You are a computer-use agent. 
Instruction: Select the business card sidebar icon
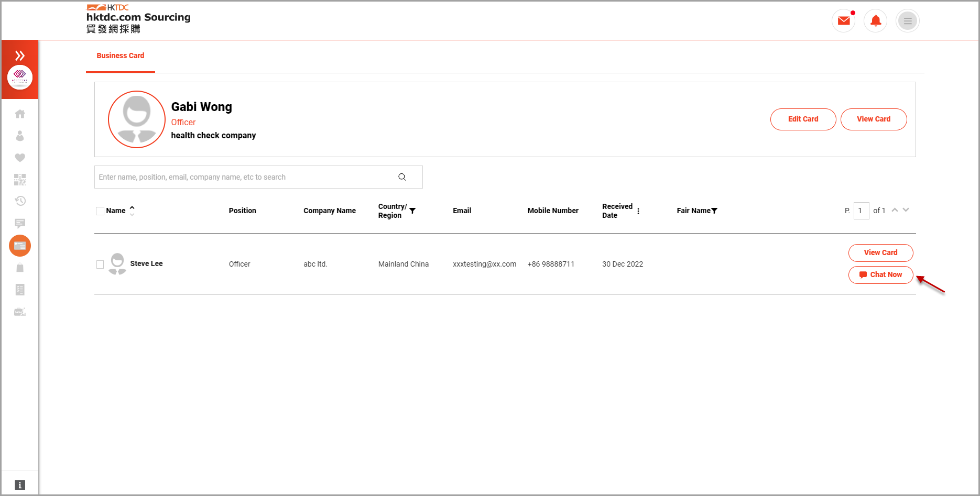click(20, 246)
